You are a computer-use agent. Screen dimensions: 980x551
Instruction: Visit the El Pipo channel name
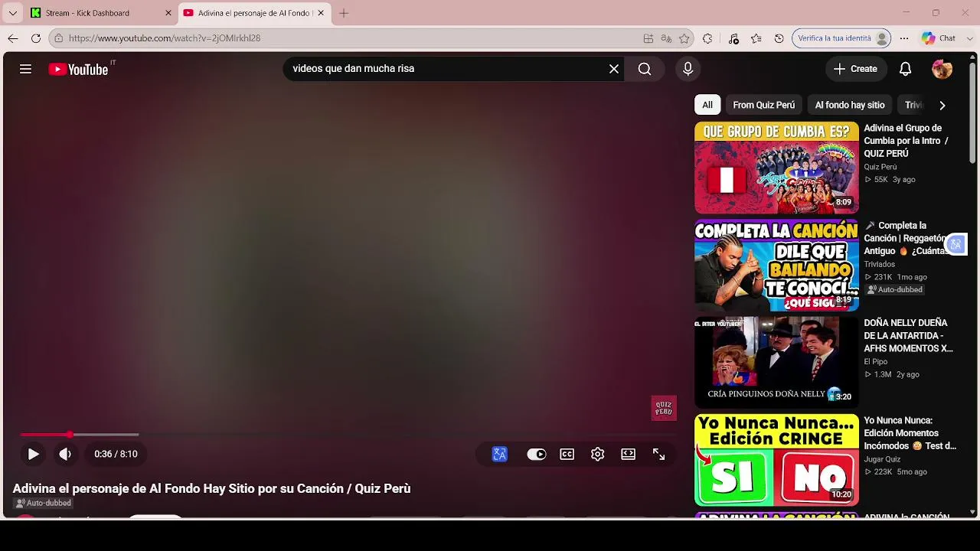pos(875,362)
